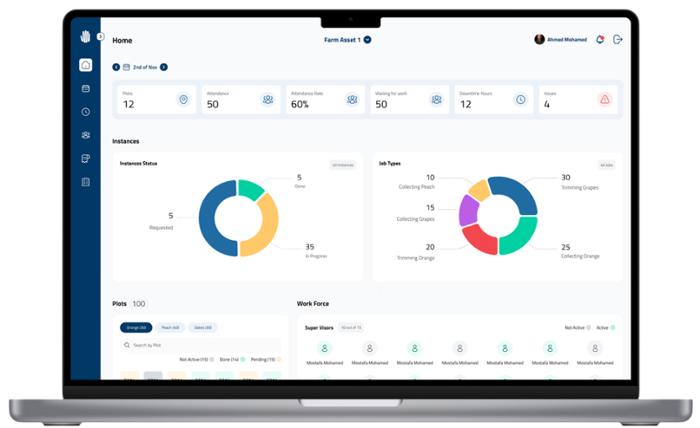Screen dimensions: 700x428
Task: Click the Plots value 12
Action: click(x=129, y=104)
